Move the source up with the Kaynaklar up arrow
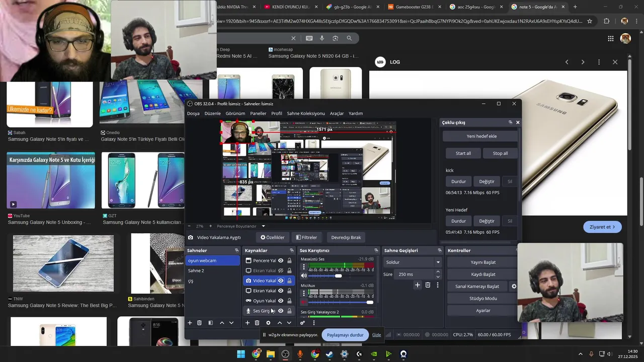The width and height of the screenshot is (644, 362). [280, 323]
